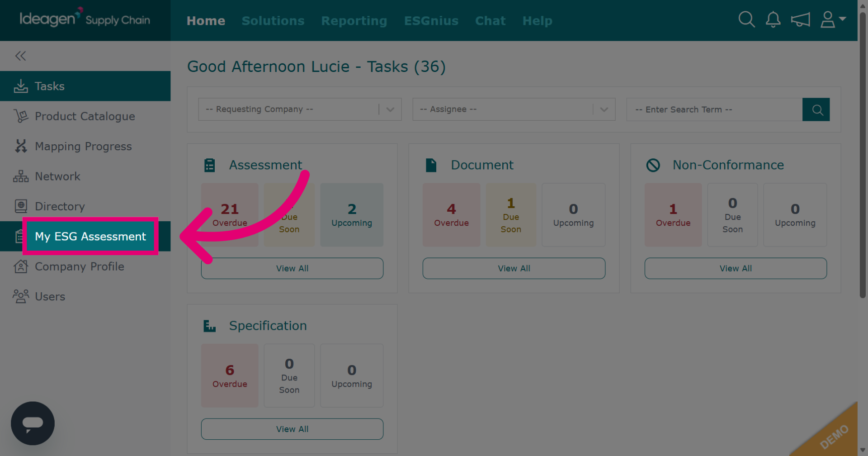The width and height of the screenshot is (868, 456).
Task: Open Users in the sidebar
Action: (x=85, y=296)
